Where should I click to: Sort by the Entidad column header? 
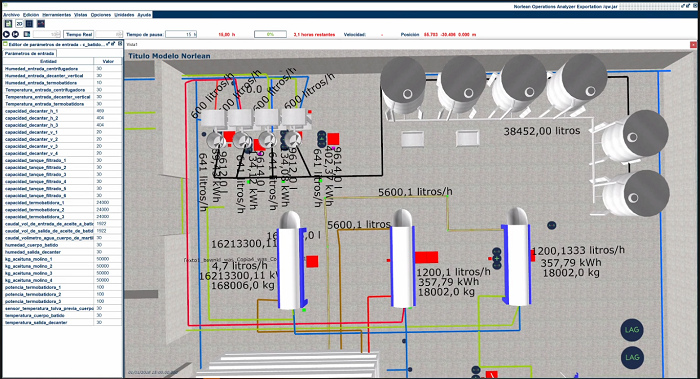pos(48,61)
